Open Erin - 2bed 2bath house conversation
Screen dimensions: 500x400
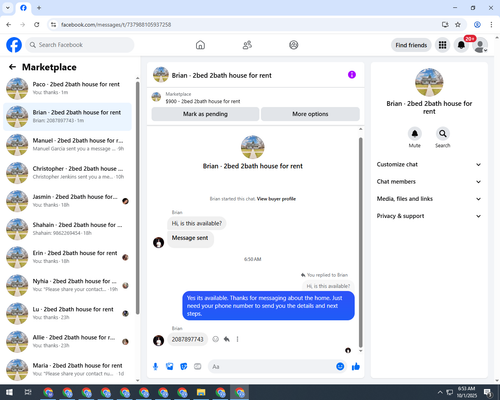point(67,257)
